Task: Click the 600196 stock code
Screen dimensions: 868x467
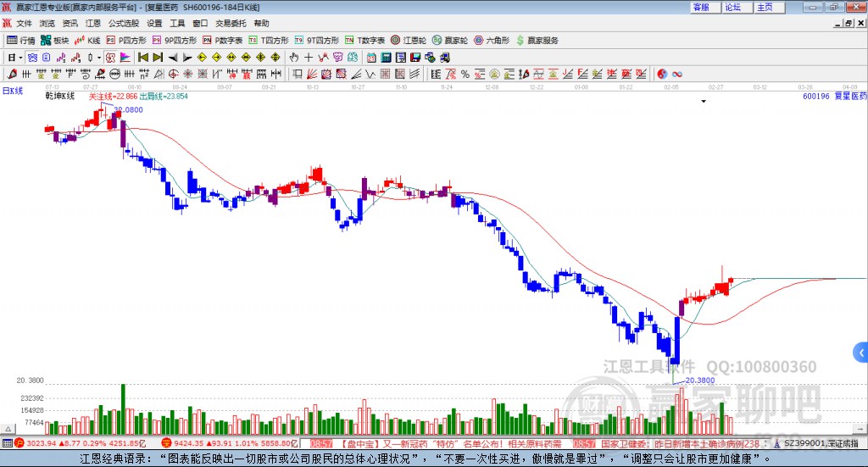Action: pyautogui.click(x=816, y=97)
